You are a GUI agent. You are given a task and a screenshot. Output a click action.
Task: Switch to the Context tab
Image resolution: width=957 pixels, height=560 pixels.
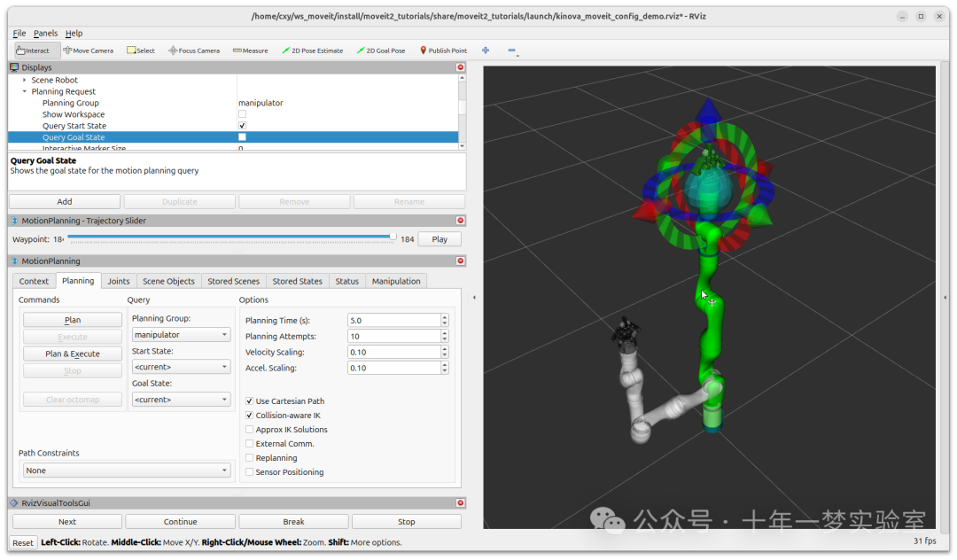tap(34, 281)
